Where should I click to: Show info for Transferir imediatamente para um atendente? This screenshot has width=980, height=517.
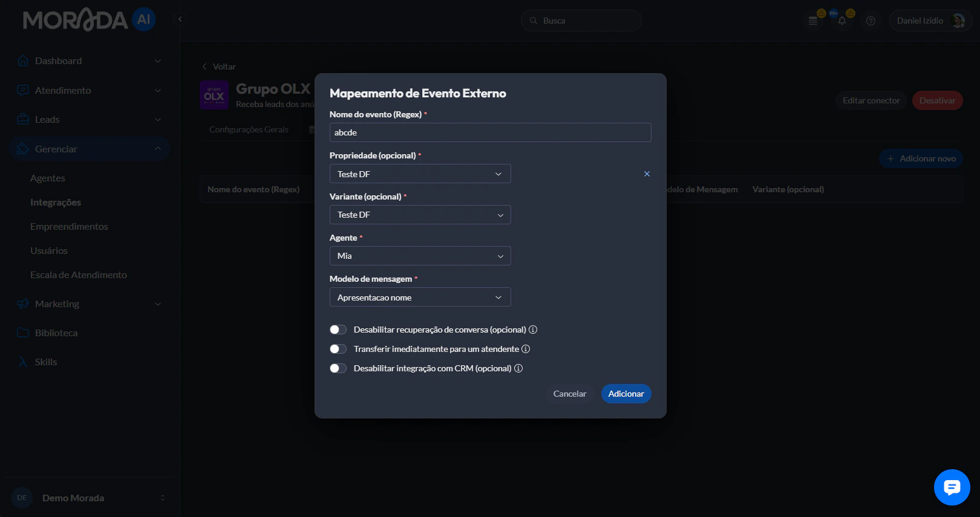coord(526,349)
